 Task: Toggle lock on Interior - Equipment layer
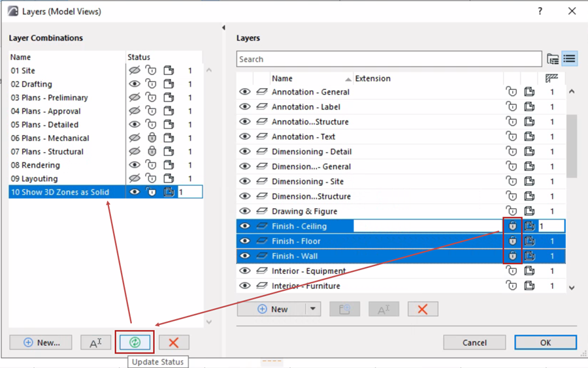point(511,271)
